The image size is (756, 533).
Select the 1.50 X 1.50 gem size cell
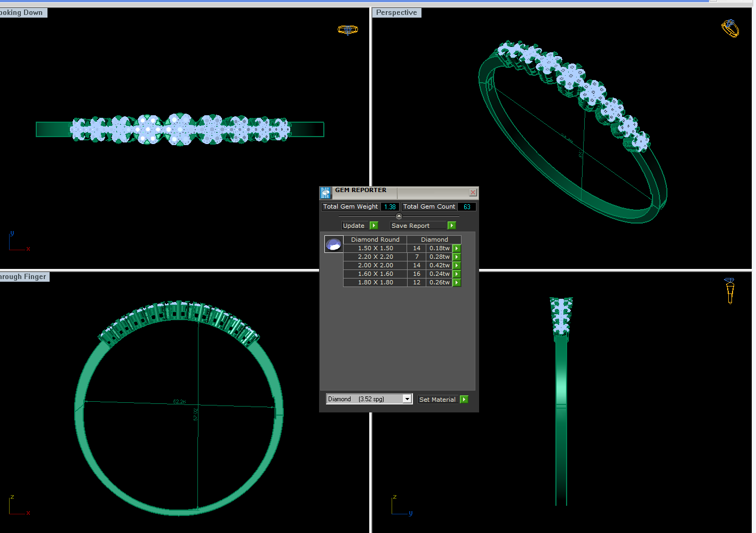pyautogui.click(x=375, y=249)
